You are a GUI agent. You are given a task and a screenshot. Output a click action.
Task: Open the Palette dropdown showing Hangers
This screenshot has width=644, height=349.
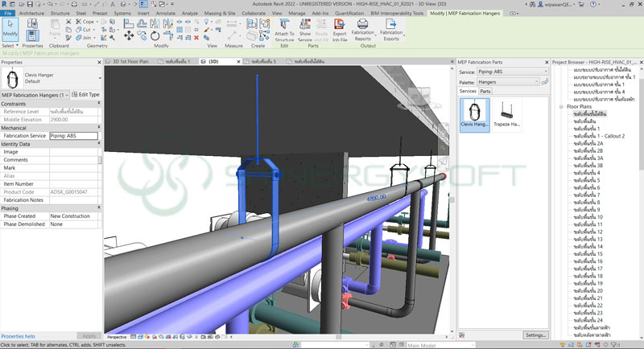coord(510,81)
